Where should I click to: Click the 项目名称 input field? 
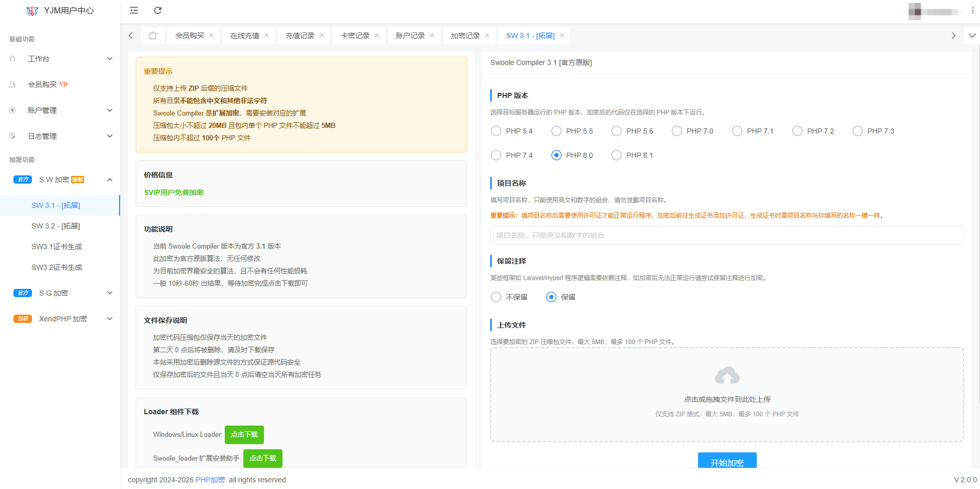click(x=727, y=235)
